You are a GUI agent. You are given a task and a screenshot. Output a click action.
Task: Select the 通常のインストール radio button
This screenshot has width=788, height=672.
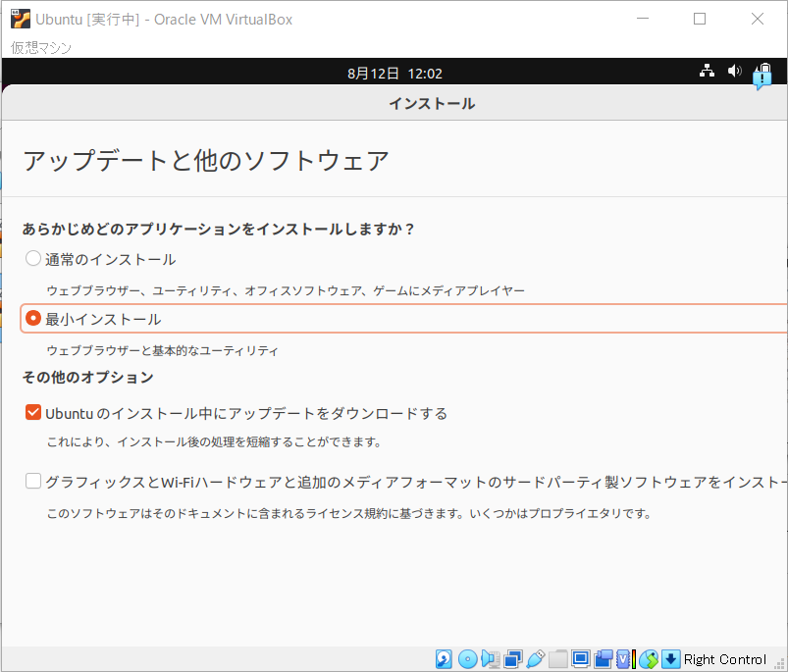(x=33, y=259)
